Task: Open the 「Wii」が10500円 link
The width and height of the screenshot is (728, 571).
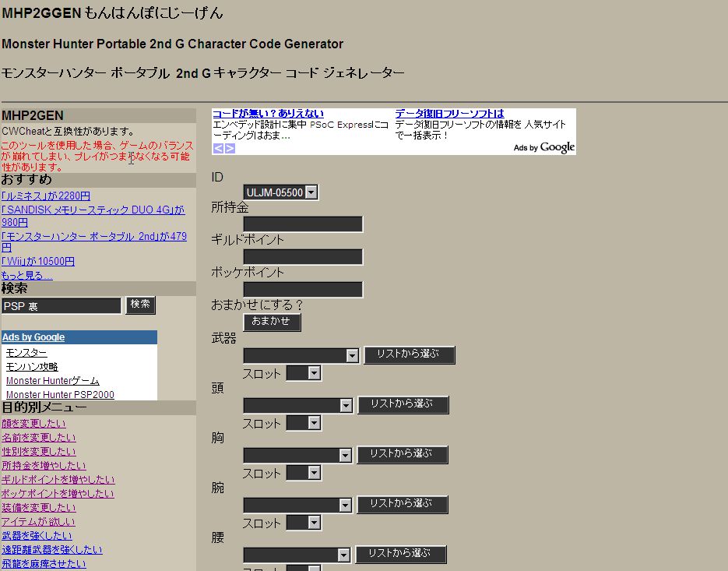Action: [38, 262]
